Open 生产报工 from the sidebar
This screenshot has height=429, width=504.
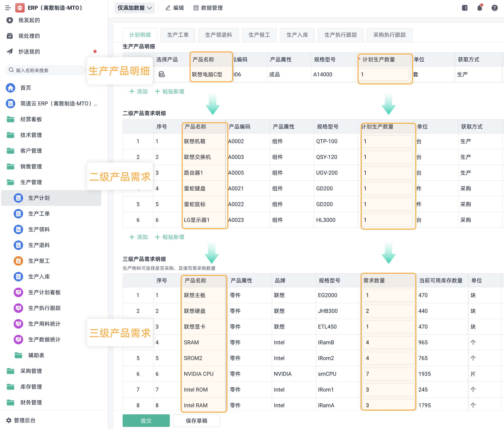click(39, 261)
